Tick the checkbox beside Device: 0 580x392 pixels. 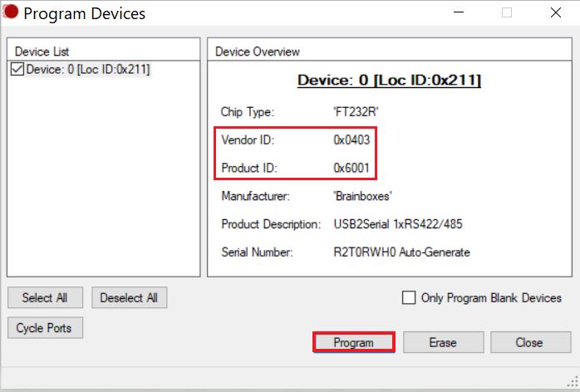(17, 70)
